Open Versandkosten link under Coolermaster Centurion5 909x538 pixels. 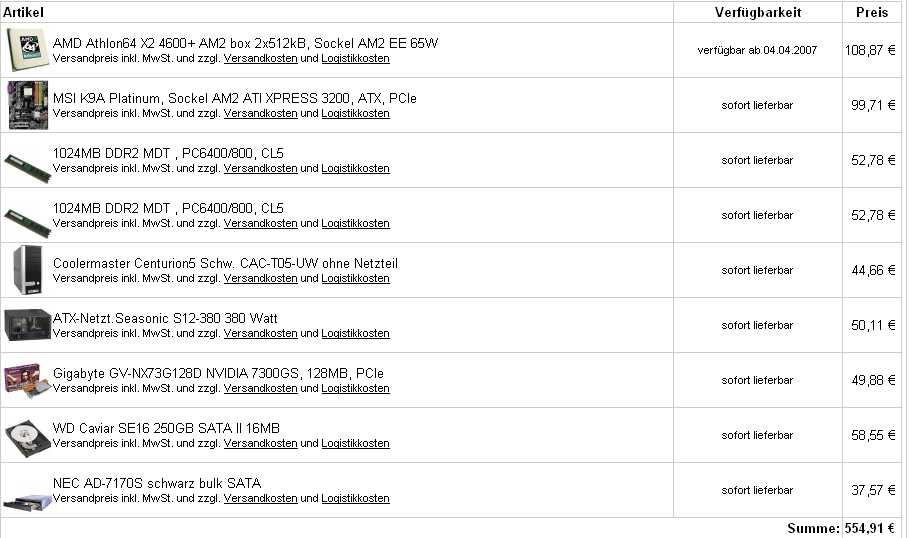260,279
